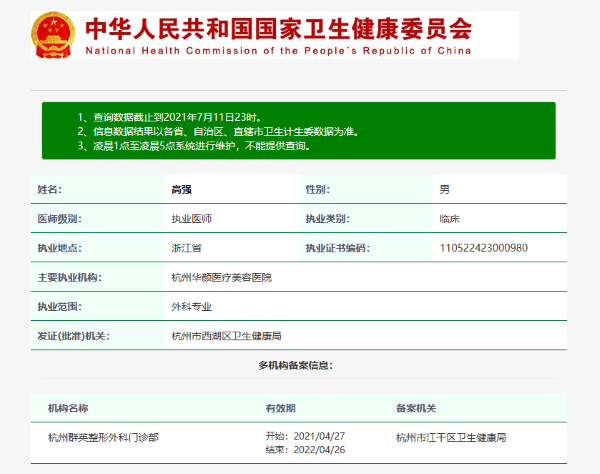
Task: Click the 姓名 label
Action: (x=49, y=189)
